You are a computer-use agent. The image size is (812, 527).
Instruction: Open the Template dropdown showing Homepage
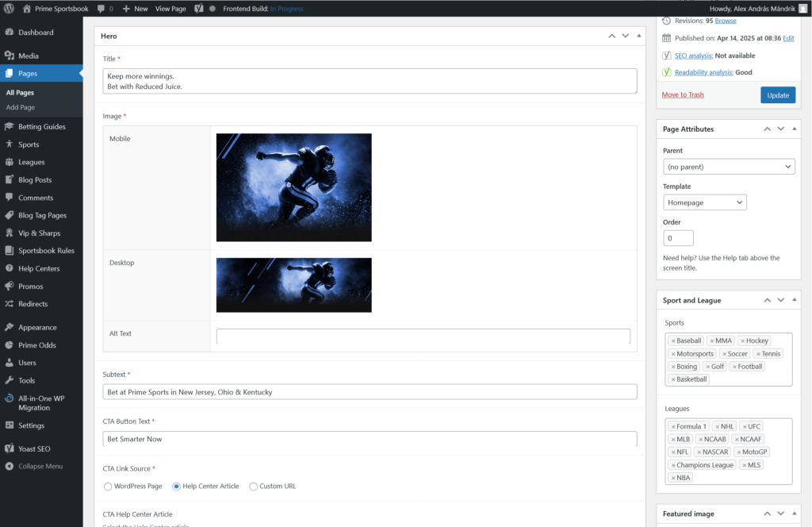click(704, 202)
